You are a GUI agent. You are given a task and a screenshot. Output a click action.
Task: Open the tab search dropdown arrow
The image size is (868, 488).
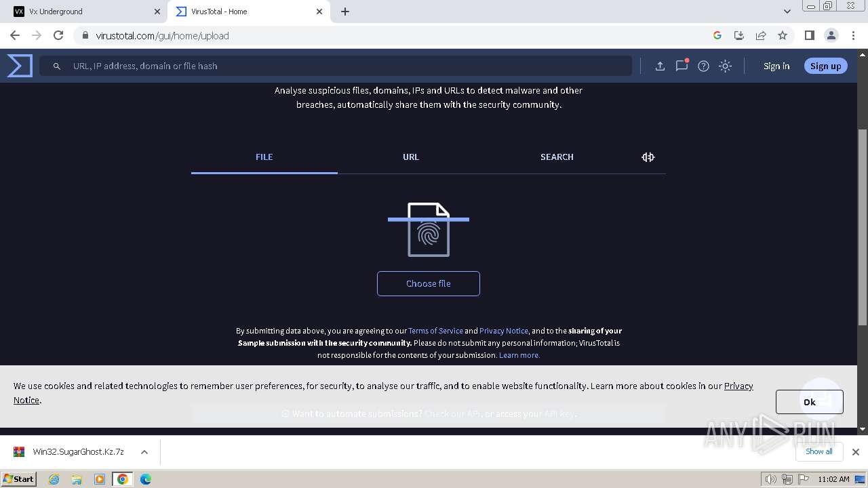pyautogui.click(x=787, y=12)
